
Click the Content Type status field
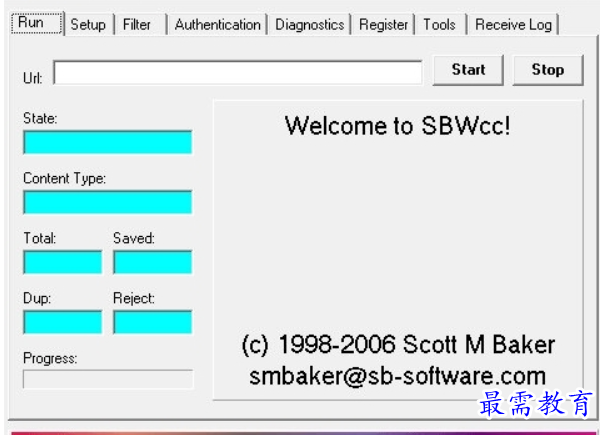(x=108, y=202)
